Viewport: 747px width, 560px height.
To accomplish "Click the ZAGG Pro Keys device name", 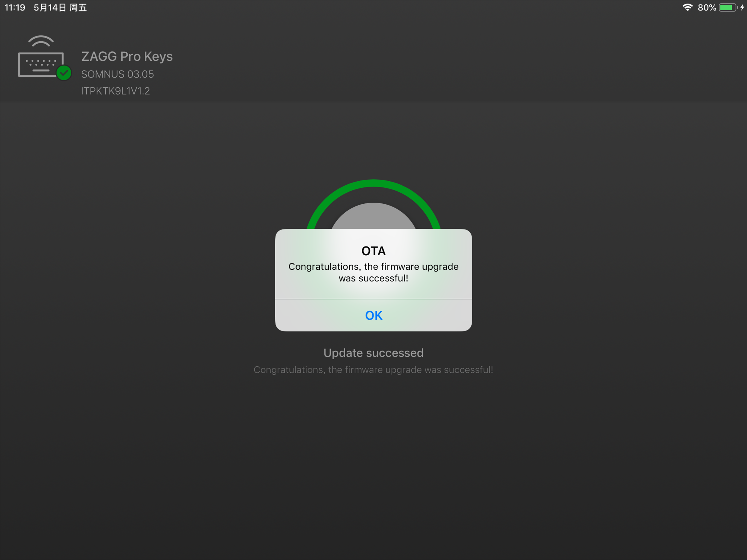I will tap(127, 56).
